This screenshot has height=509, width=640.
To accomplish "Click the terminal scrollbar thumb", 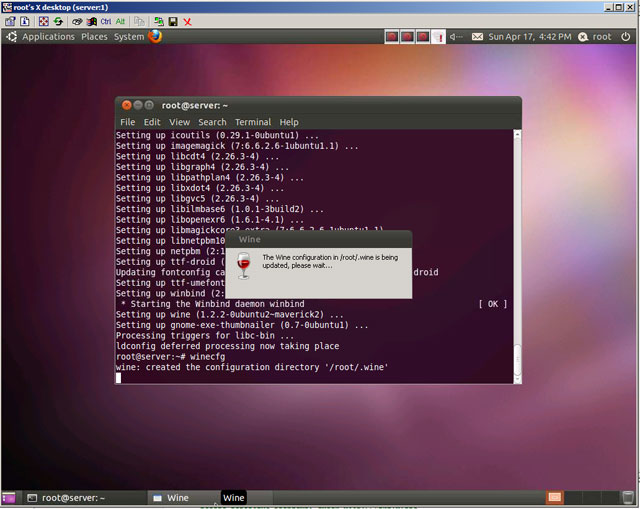I will 517,360.
